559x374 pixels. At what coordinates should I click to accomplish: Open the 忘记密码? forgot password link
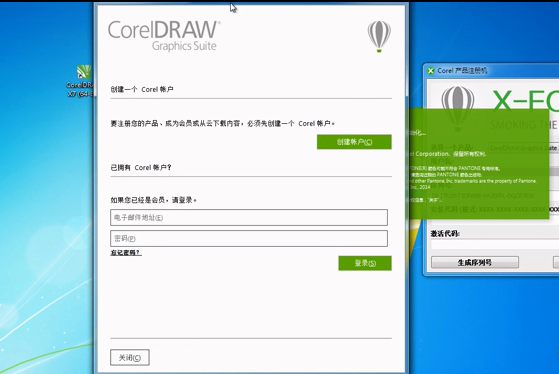click(x=126, y=252)
